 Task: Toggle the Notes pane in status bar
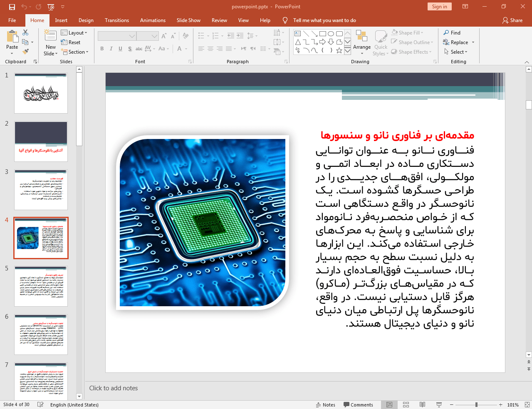[x=326, y=404]
